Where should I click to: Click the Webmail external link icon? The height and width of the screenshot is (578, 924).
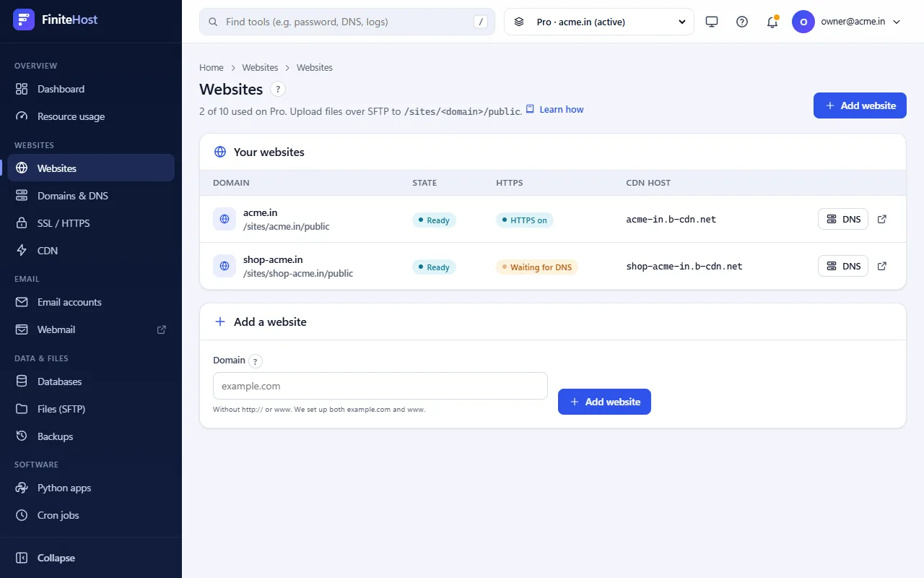(x=162, y=329)
